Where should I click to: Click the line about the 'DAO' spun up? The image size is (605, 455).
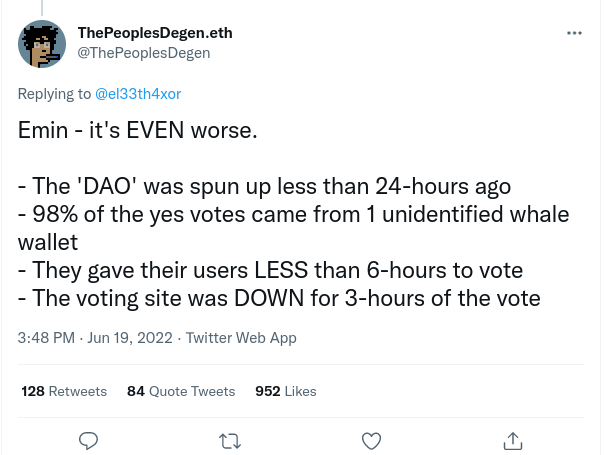coord(265,187)
